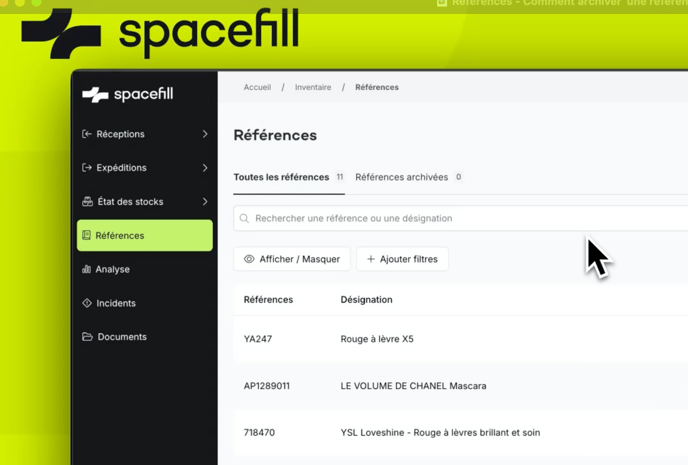
Task: Expand the État des stocks chevron
Action: pyautogui.click(x=205, y=202)
